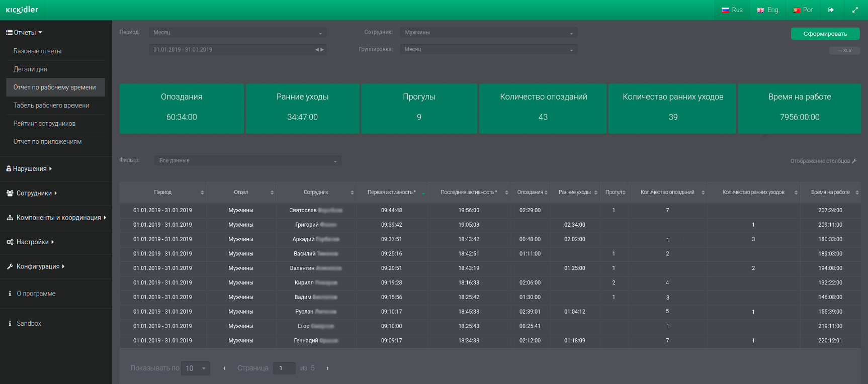The height and width of the screenshot is (384, 868).
Task: Select Отчет по рабочему времени
Action: 55,87
